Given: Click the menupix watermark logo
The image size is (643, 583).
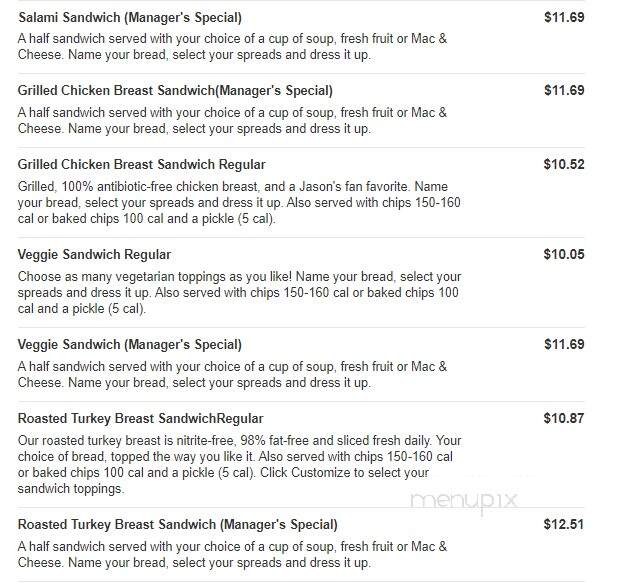Looking at the screenshot, I should 464,501.
